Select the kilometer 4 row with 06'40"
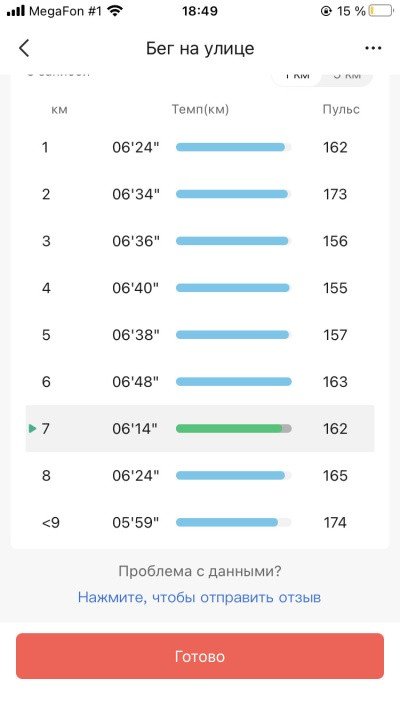The height and width of the screenshot is (711, 400). click(200, 288)
